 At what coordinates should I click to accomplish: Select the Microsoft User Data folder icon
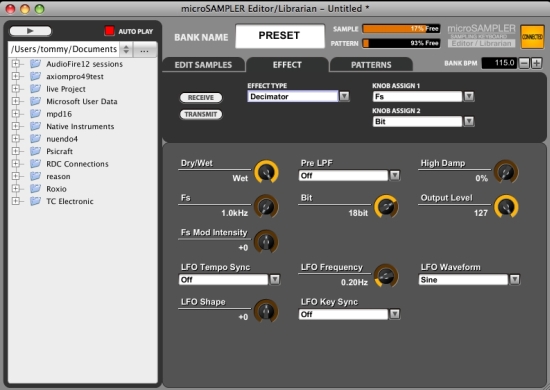click(35, 101)
